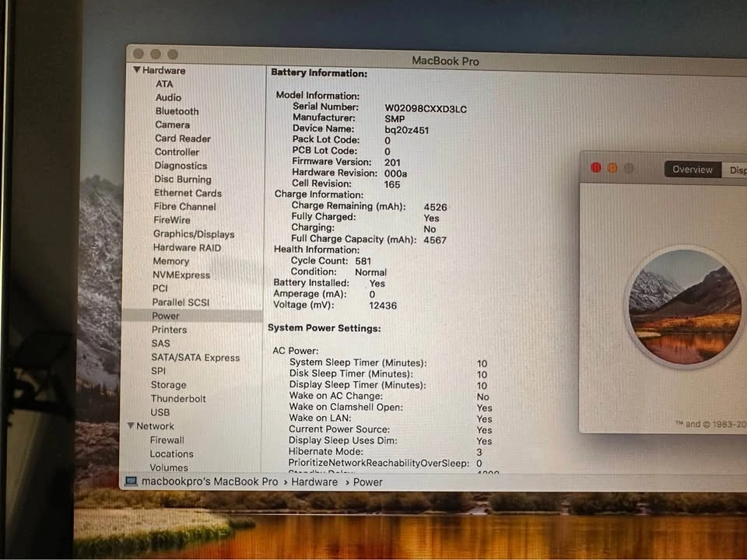Select Volumes under Network
747x560 pixels.
[169, 467]
